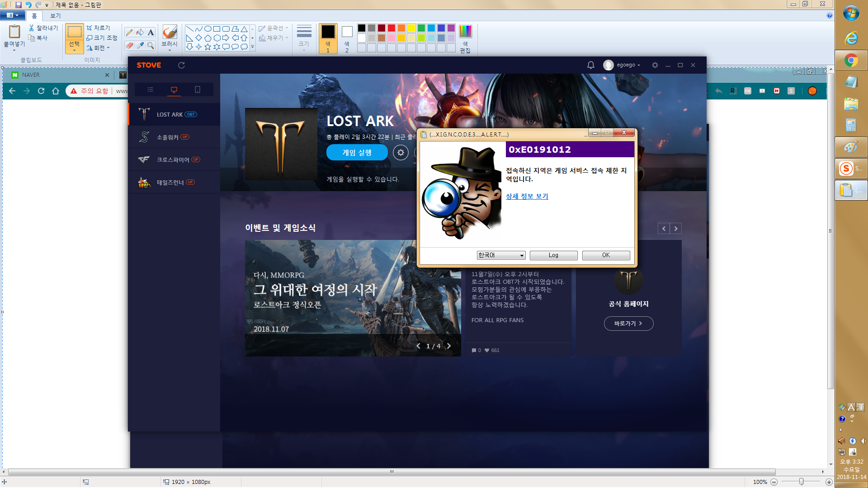This screenshot has height=488, width=868.
Task: Click Log button in the XIGNCODE alert
Action: tap(553, 255)
